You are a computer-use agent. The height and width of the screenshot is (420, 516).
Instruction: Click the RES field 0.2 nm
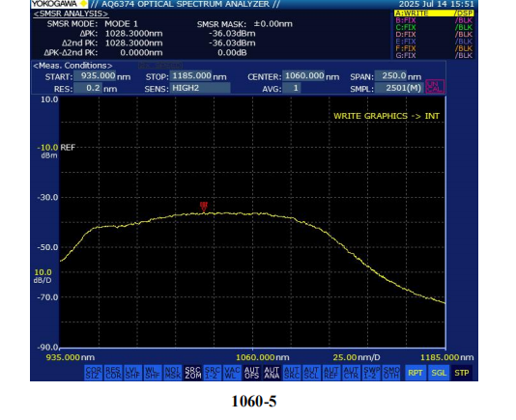point(88,88)
